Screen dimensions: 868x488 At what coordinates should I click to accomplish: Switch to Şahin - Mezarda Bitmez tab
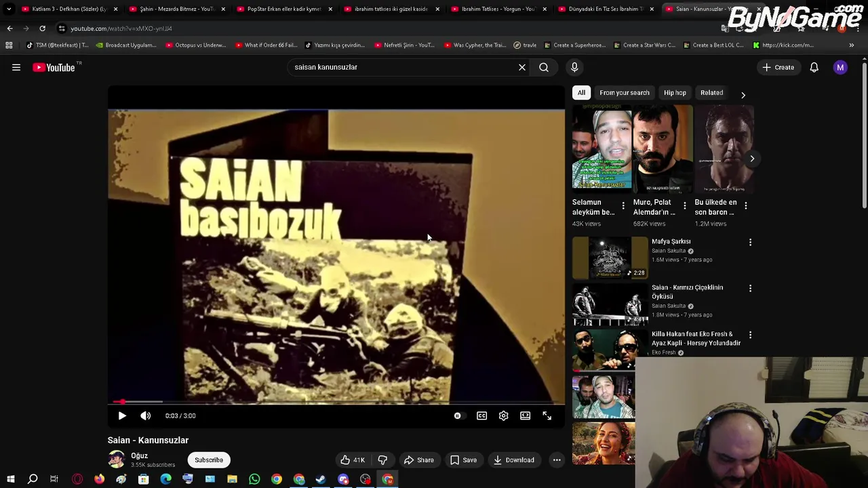tap(175, 9)
